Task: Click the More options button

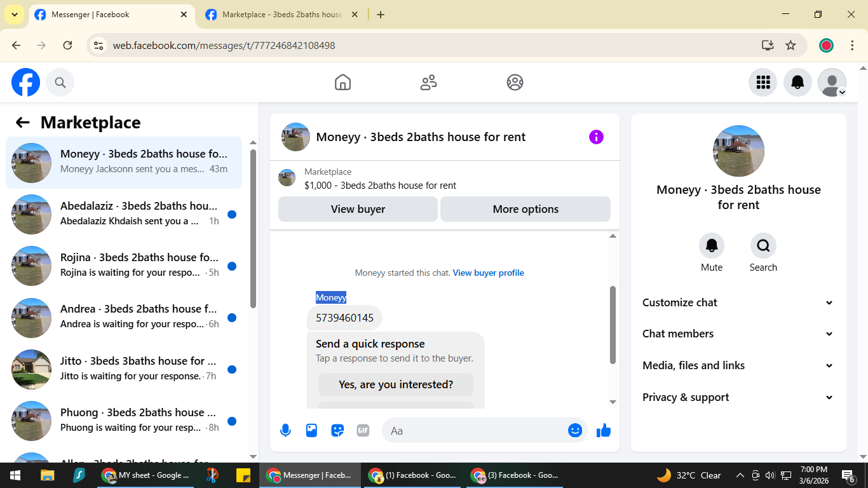Action: 526,209
